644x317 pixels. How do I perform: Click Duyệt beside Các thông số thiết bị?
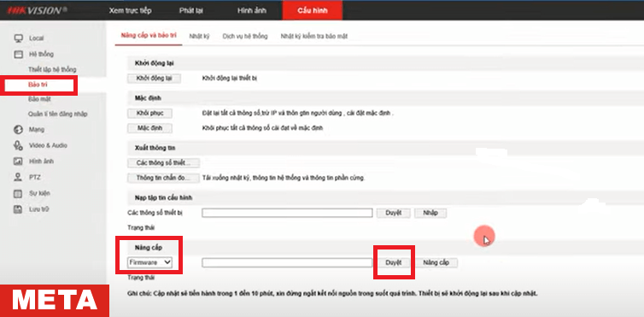393,213
